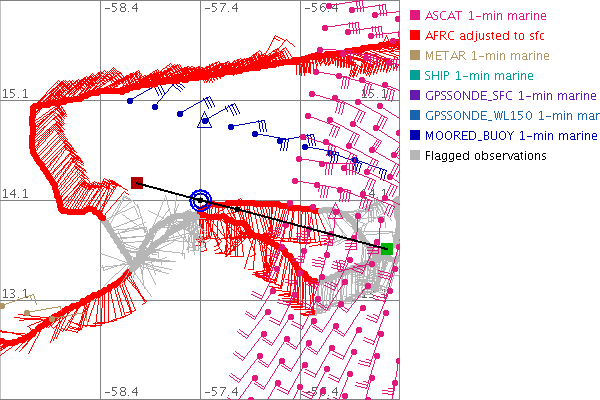The image size is (600, 400).
Task: Click the 15.1 latitude label on left
Action: (x=14, y=94)
